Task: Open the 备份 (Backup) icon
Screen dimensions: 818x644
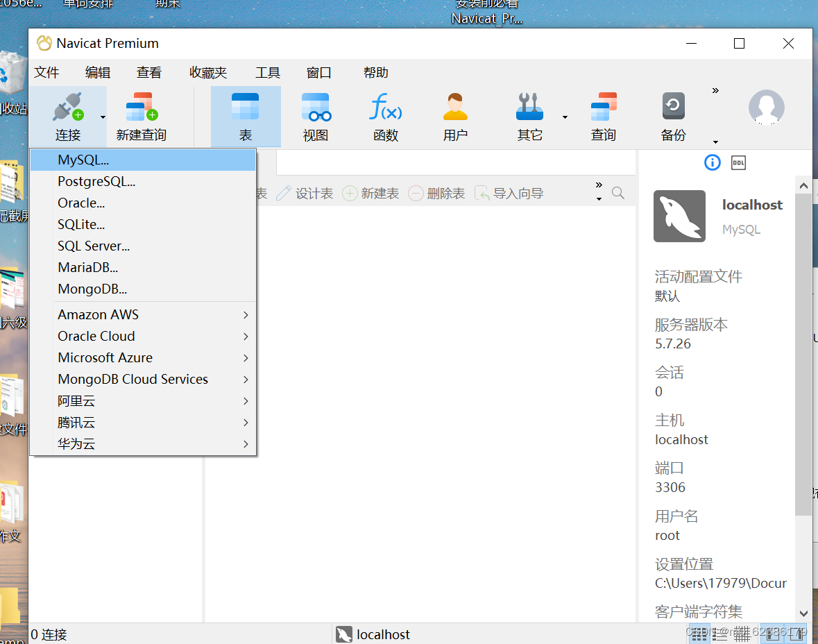Action: pos(672,115)
